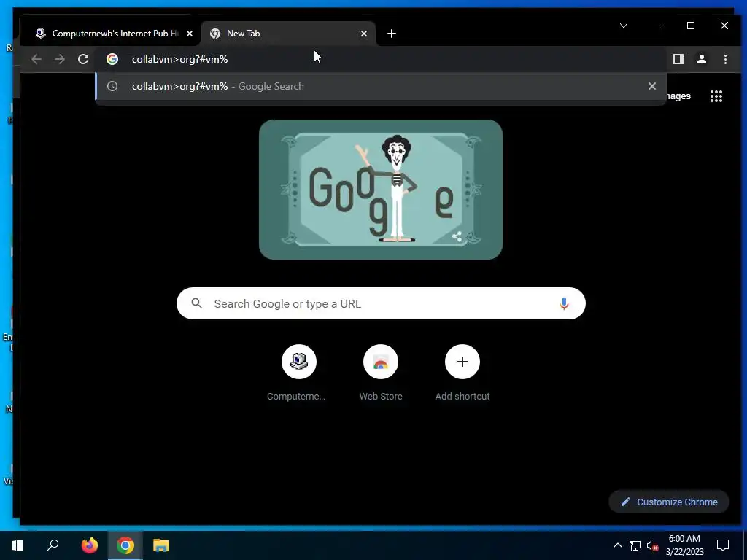This screenshot has width=747, height=560.
Task: Click the Images link
Action: [x=678, y=96]
